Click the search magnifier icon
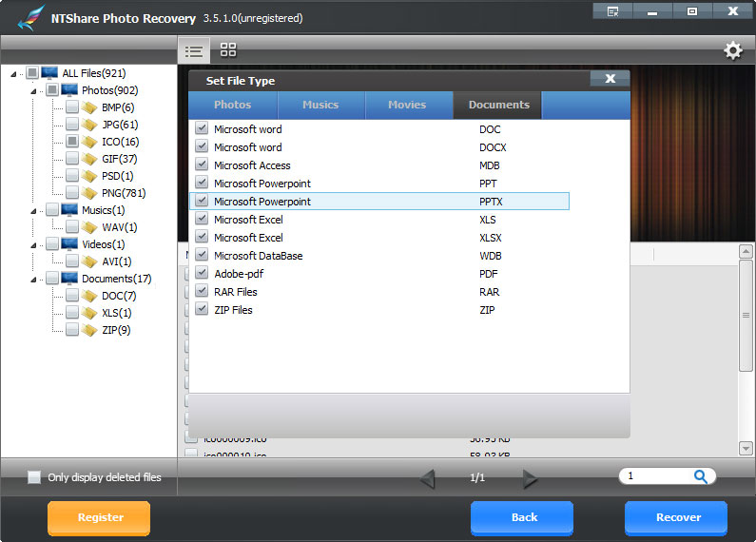756x542 pixels. (x=700, y=476)
